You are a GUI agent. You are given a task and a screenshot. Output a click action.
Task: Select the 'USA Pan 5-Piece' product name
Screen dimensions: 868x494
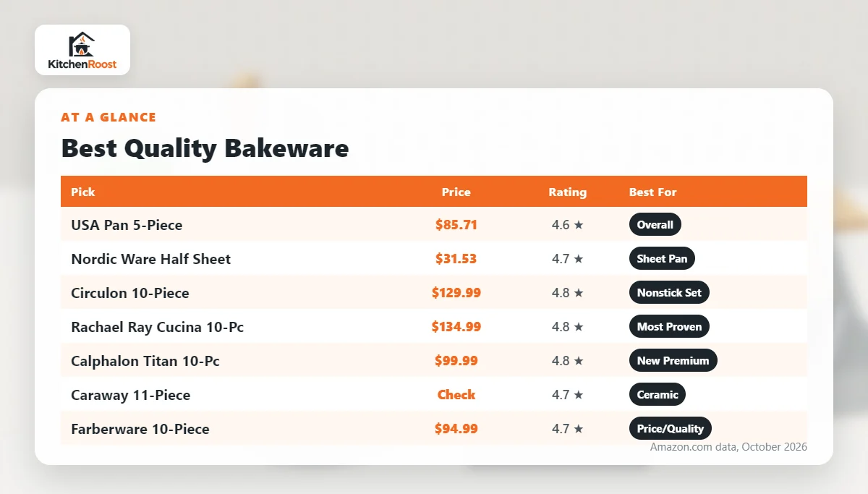pos(127,225)
